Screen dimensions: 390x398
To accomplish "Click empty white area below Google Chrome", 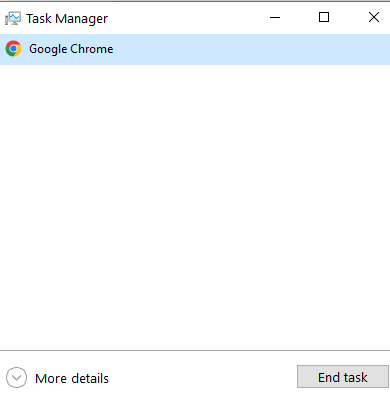I will 195,207.
